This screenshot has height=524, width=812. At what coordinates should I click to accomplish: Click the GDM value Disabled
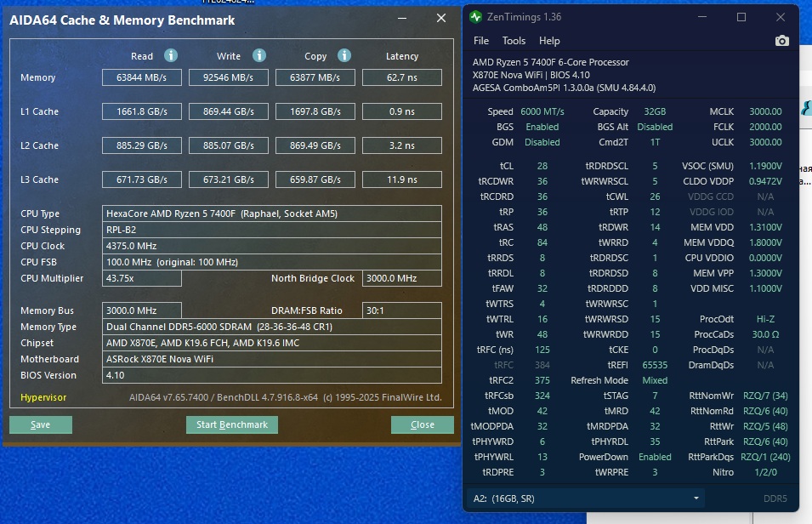tap(542, 142)
